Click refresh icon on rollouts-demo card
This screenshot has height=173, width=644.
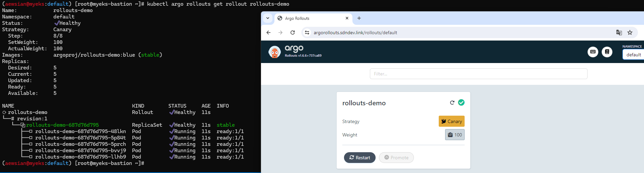click(x=452, y=103)
